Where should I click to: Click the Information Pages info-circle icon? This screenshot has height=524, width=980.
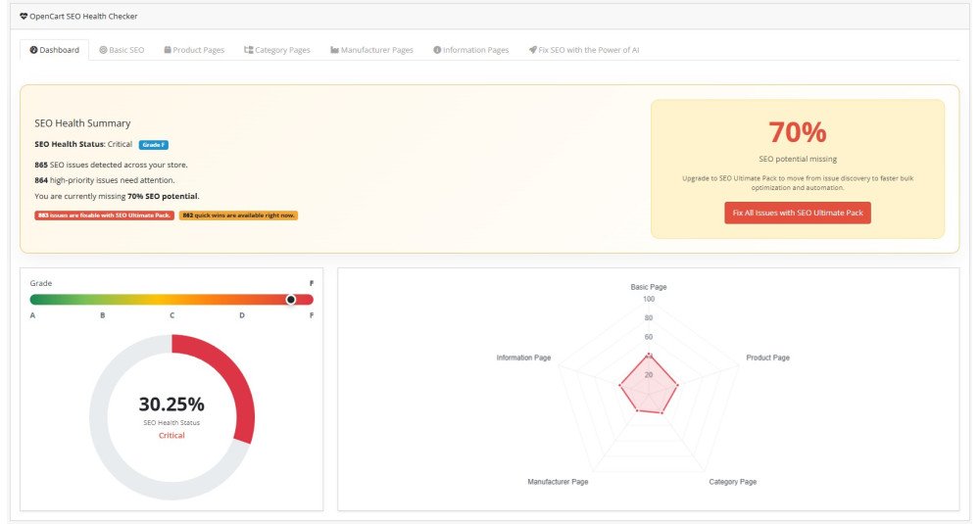[437, 50]
